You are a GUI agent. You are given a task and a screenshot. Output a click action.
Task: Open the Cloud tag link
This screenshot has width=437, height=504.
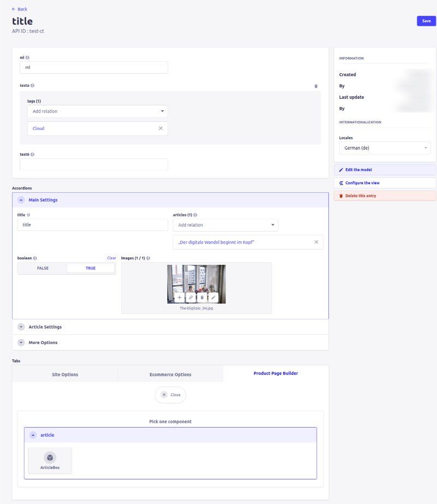pyautogui.click(x=38, y=128)
